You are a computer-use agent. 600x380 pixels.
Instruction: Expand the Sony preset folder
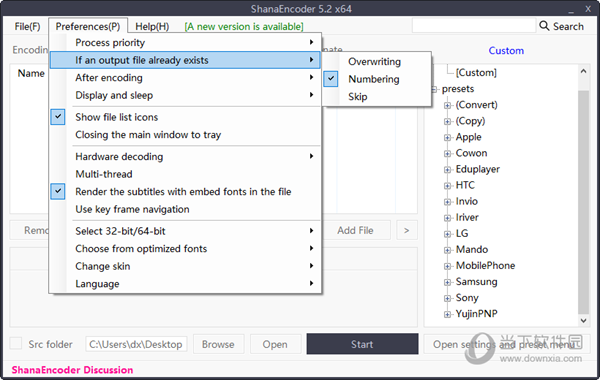pos(447,298)
